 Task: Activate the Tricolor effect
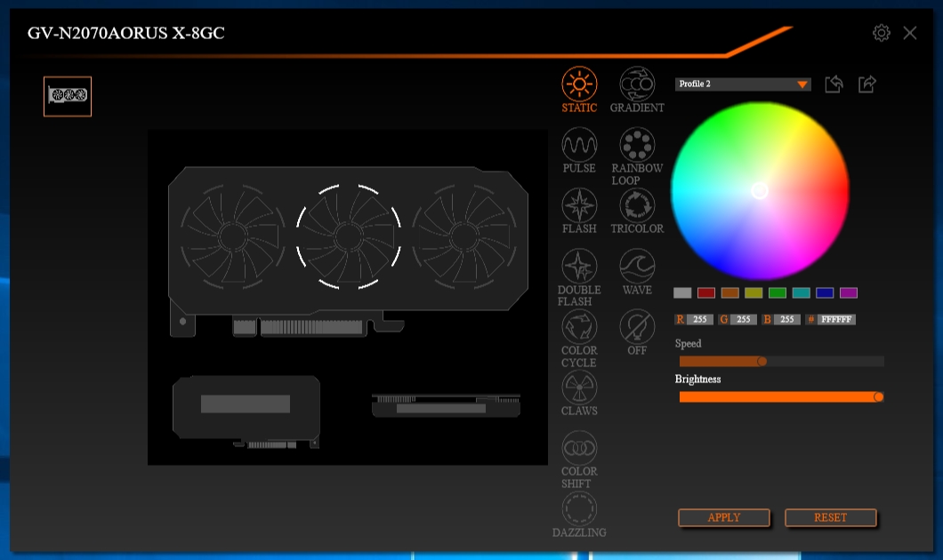pyautogui.click(x=637, y=212)
